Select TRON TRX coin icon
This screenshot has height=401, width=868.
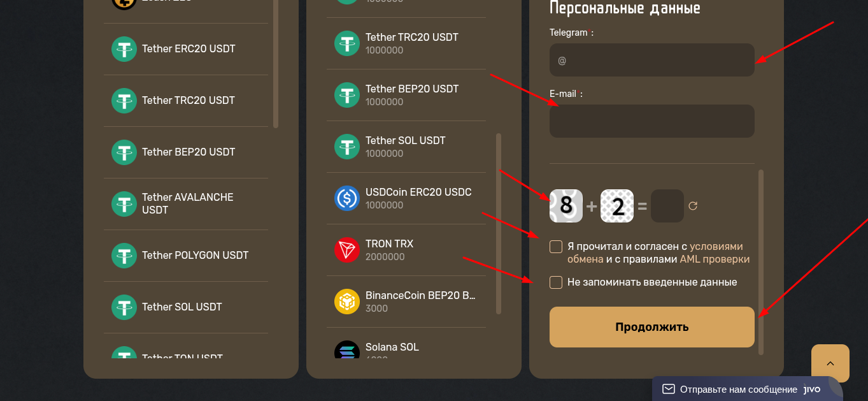347,250
